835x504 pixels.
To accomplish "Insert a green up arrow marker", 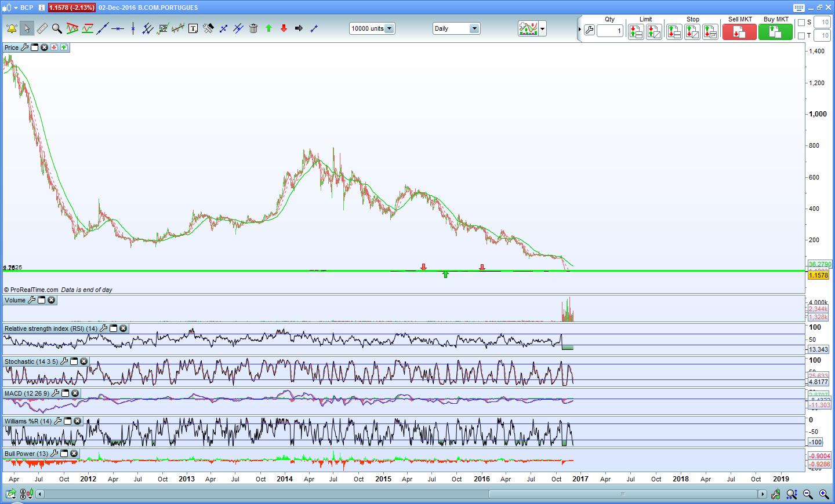I will click(x=268, y=28).
